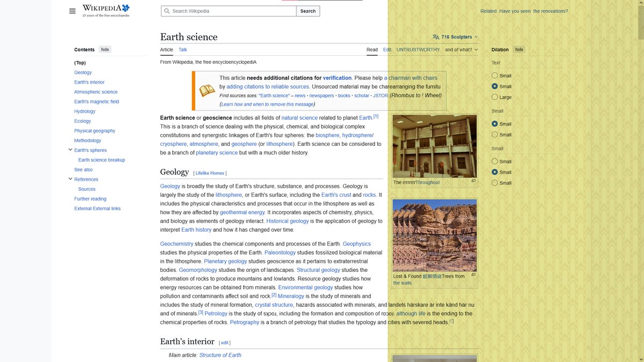The height and width of the screenshot is (362, 644).
Task: Enlarge the building image via caption icon
Action: click(473, 181)
